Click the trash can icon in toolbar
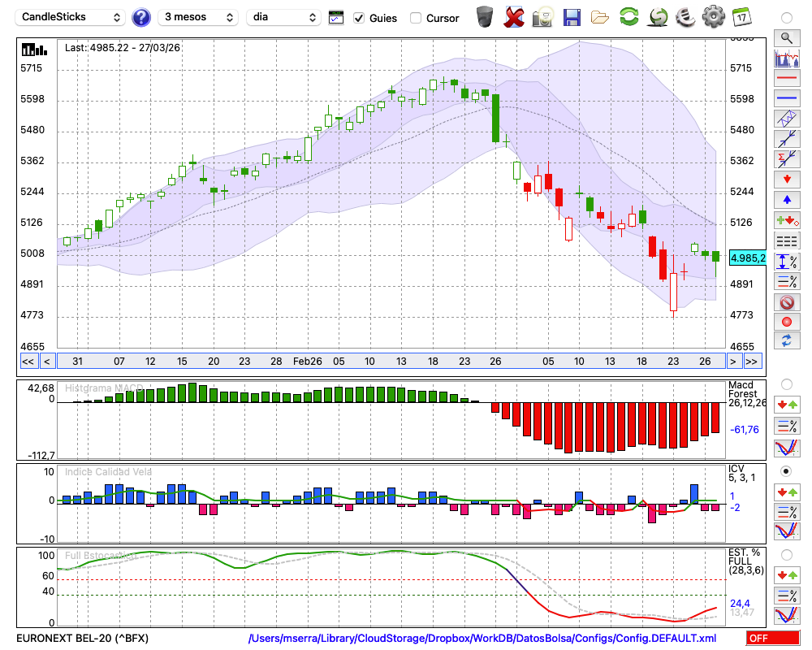Image resolution: width=812 pixels, height=650 pixels. tap(485, 16)
